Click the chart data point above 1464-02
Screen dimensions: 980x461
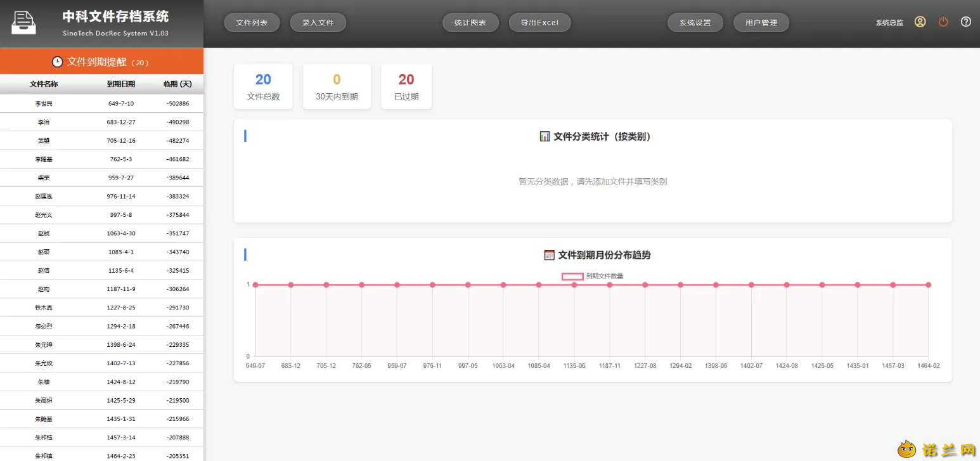coord(928,285)
